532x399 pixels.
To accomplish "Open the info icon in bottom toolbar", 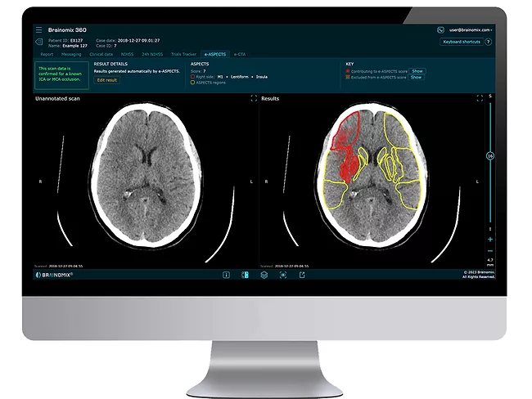I will pos(226,275).
